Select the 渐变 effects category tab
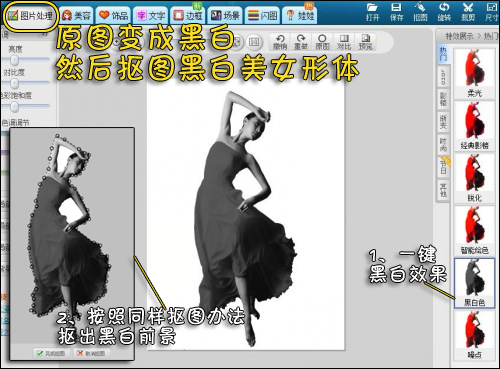Screen dimensions: 500x369 (443, 122)
